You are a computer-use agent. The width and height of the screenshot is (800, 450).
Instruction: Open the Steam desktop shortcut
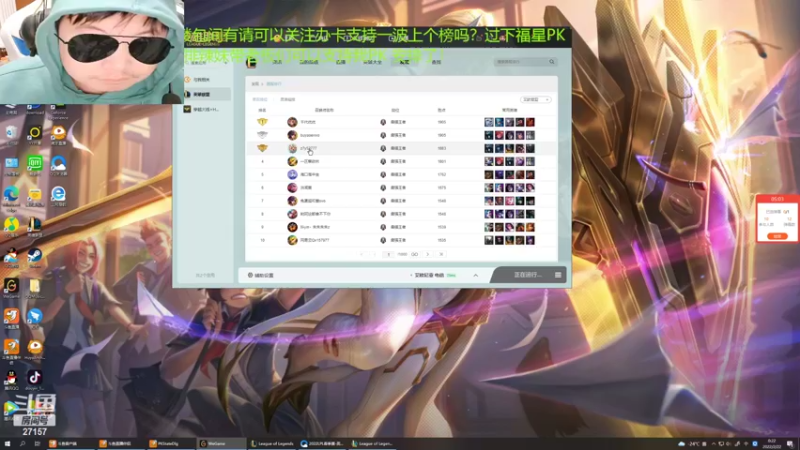pos(35,255)
